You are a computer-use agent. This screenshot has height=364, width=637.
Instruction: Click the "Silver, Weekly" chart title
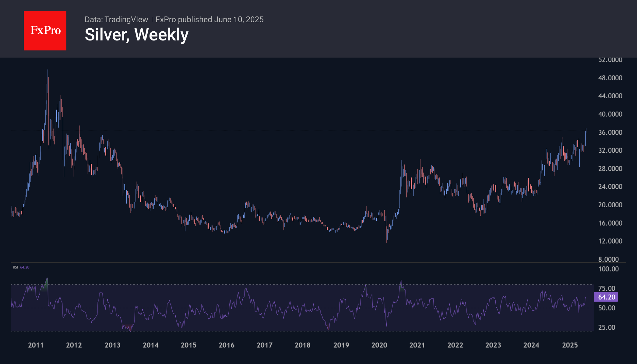coord(136,35)
